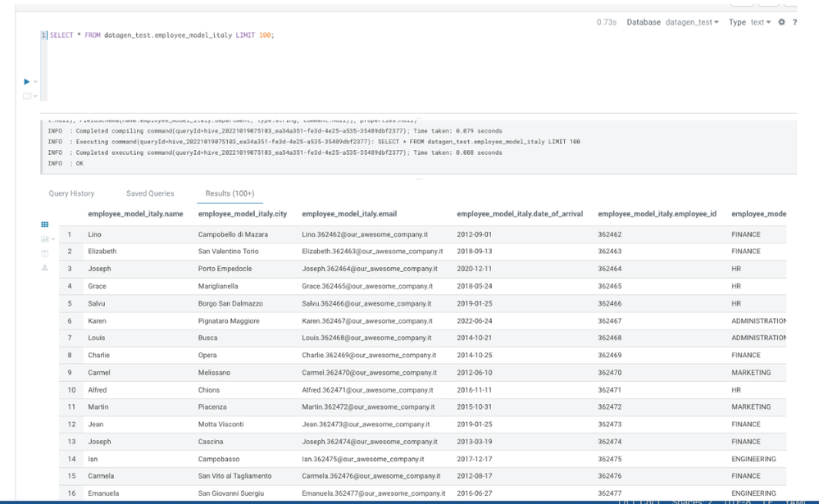Expand the datagen_test database dropdown
This screenshot has width=819, height=504.
coord(692,22)
